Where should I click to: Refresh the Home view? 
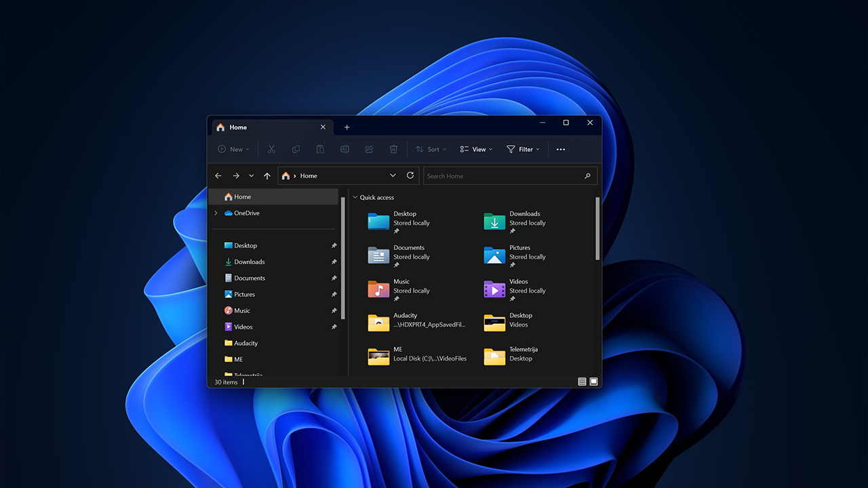pos(410,175)
